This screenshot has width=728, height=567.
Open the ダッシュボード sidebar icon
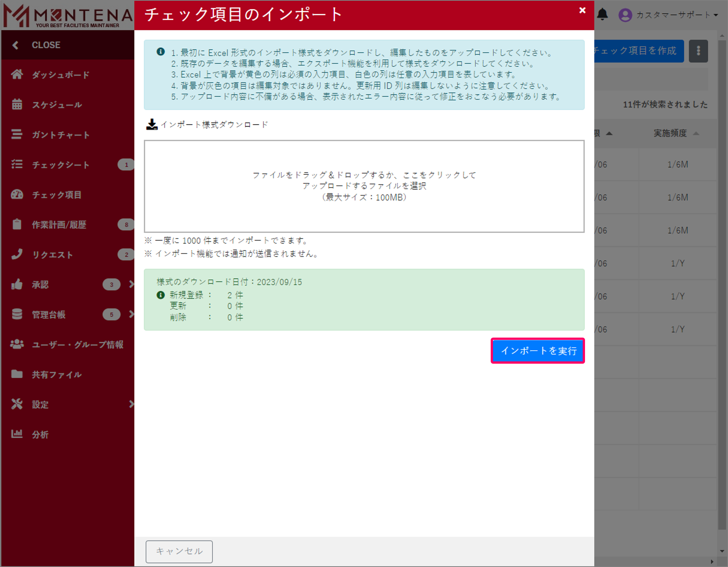point(17,74)
